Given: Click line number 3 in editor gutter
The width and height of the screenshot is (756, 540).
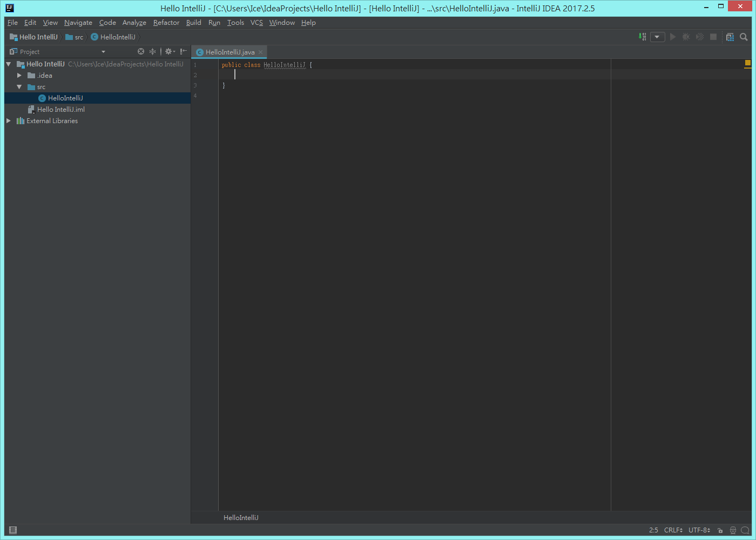Looking at the screenshot, I should [x=195, y=85].
